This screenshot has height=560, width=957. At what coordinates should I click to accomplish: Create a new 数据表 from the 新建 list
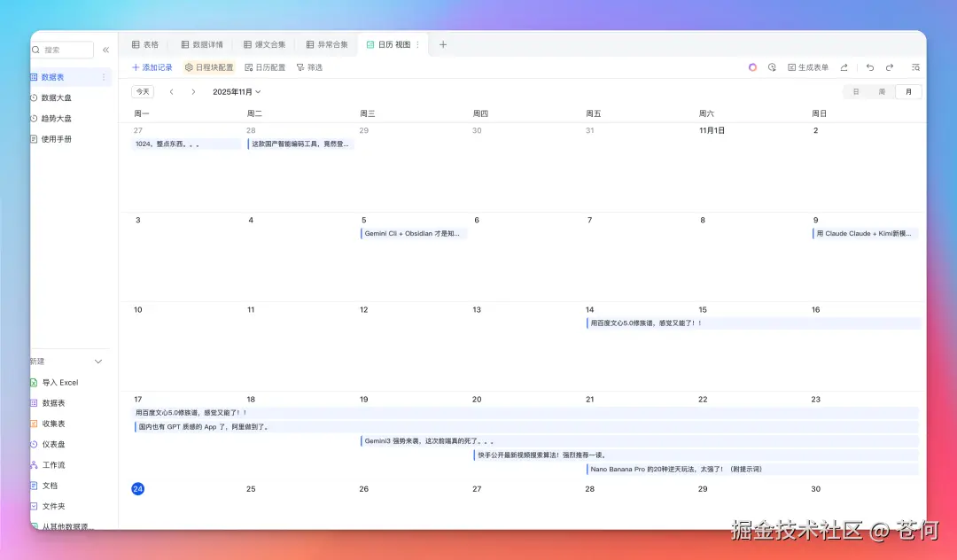pyautogui.click(x=54, y=403)
